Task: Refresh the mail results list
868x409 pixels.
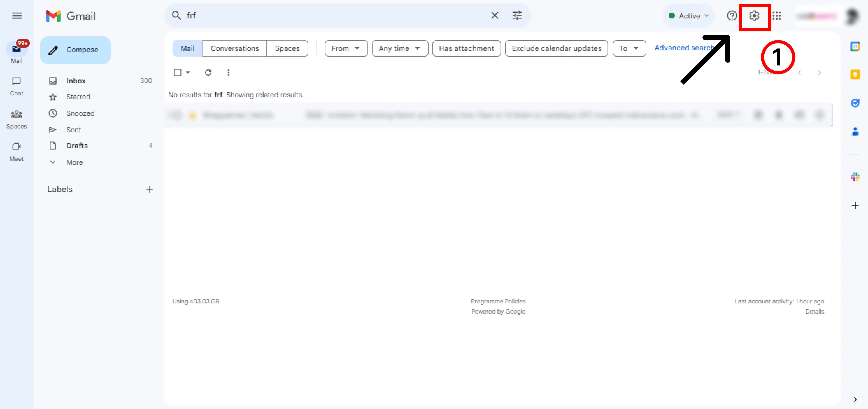Action: point(208,72)
